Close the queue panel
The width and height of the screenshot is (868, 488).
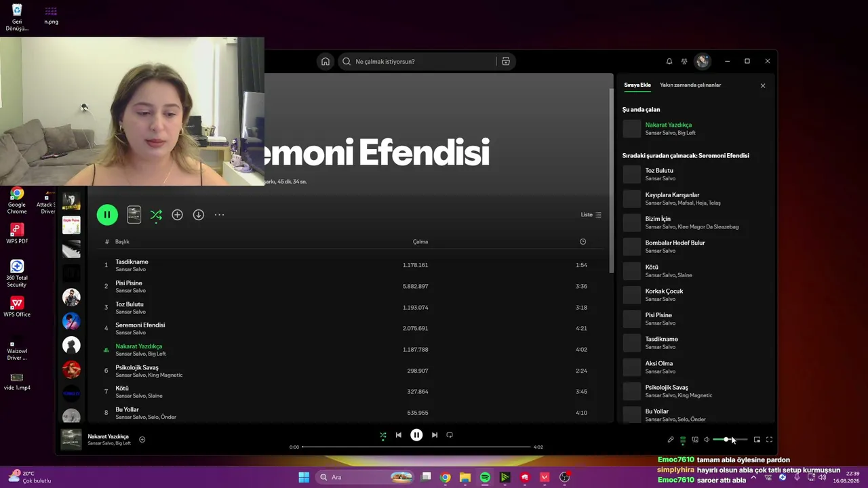[x=763, y=86]
